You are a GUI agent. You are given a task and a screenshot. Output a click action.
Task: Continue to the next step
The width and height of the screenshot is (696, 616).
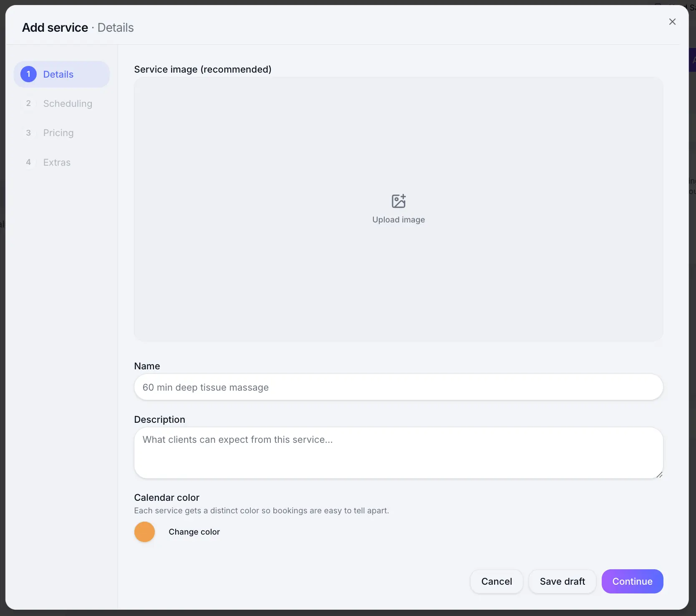(632, 581)
